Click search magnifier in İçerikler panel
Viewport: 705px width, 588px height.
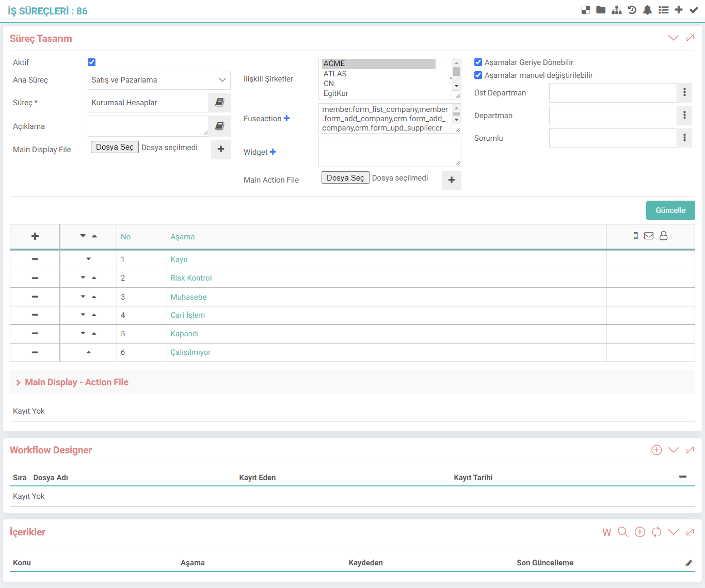point(623,532)
